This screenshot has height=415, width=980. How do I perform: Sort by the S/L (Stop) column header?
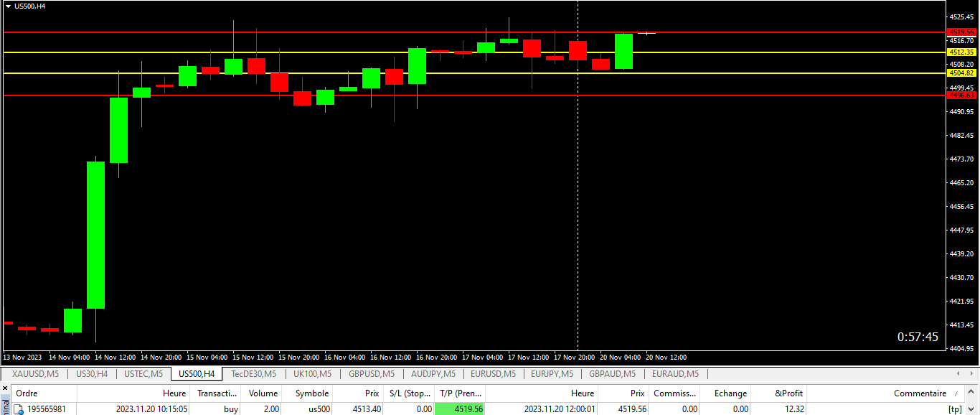409,393
